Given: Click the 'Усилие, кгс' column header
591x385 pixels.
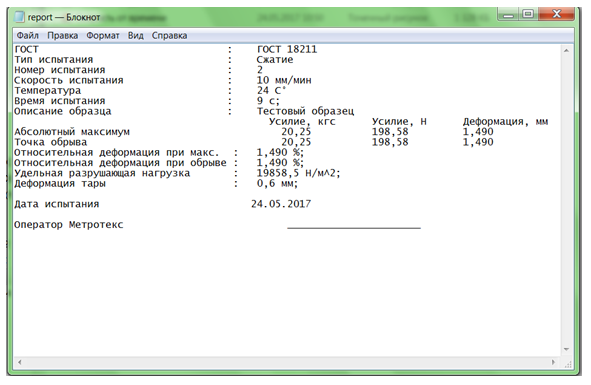Looking at the screenshot, I should tap(302, 121).
